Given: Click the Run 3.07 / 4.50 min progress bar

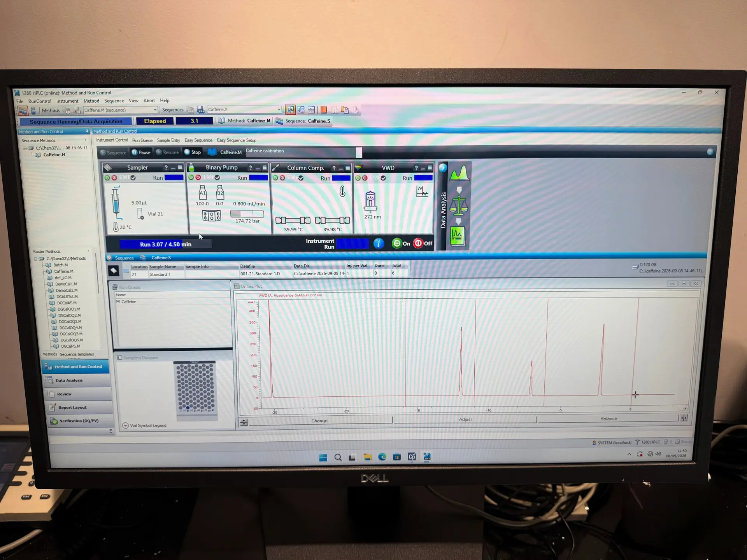Looking at the screenshot, I should tap(166, 244).
